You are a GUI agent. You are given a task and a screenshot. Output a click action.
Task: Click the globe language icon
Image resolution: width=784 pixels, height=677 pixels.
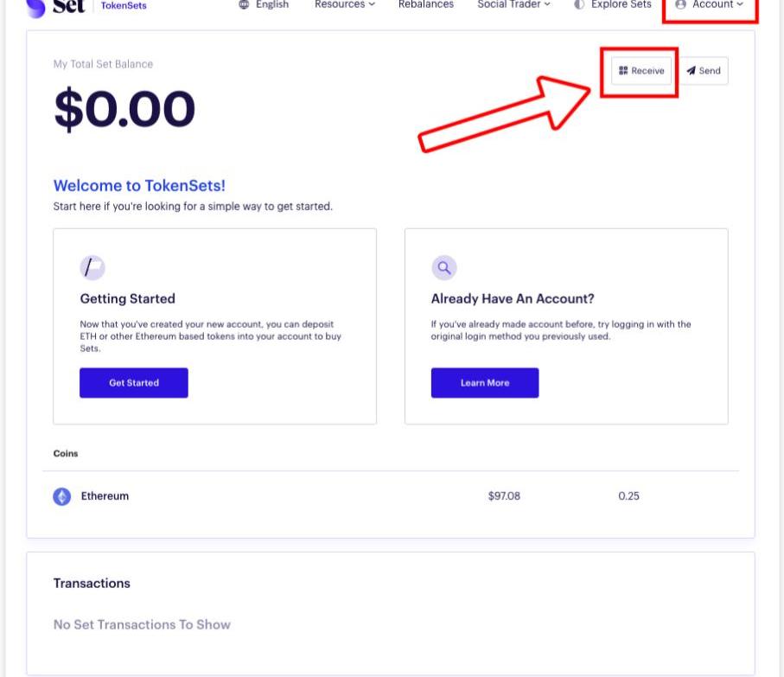pos(244,4)
